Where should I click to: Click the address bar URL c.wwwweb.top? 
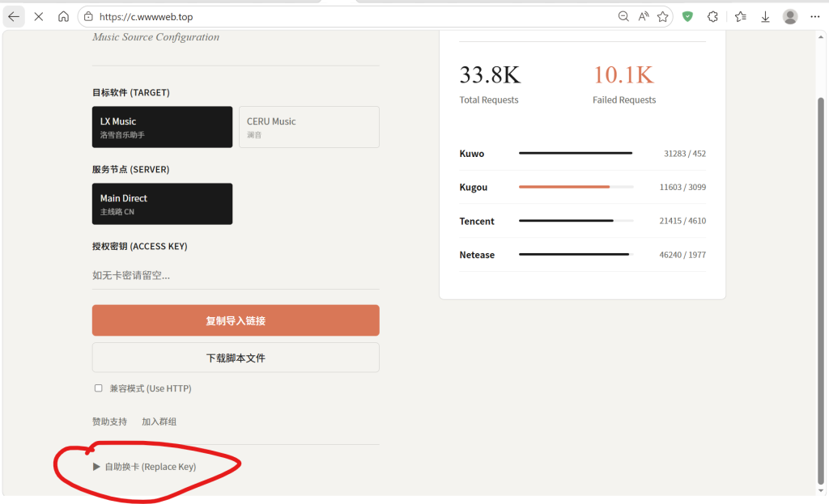click(146, 17)
